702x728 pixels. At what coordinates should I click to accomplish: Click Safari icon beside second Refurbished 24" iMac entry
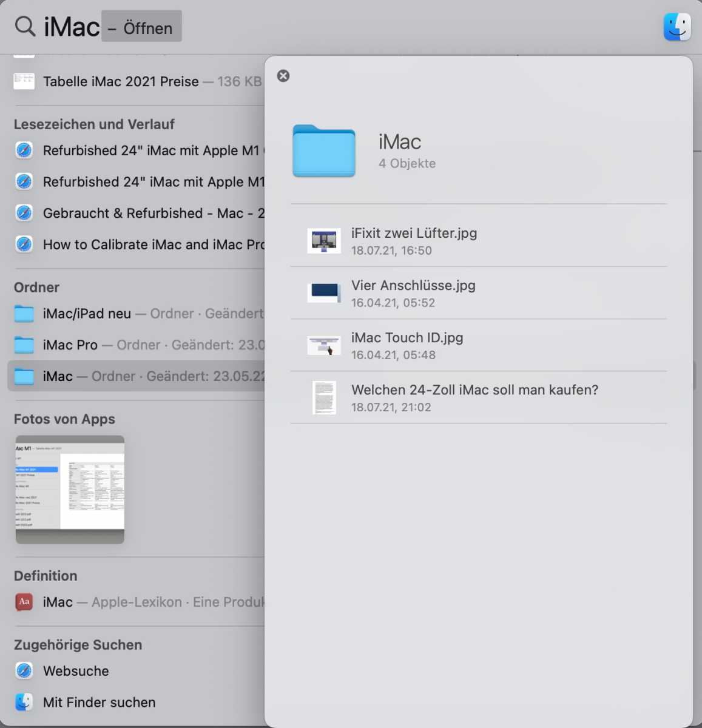(x=24, y=182)
